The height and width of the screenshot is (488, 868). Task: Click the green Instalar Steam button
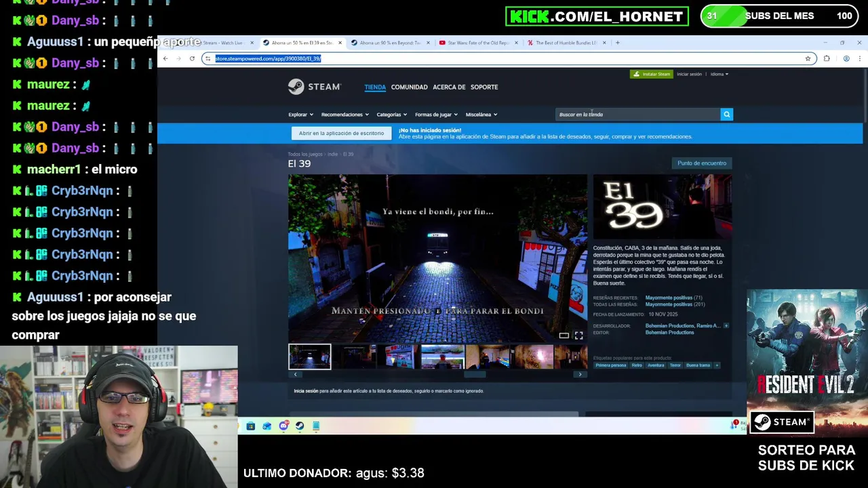coord(651,74)
